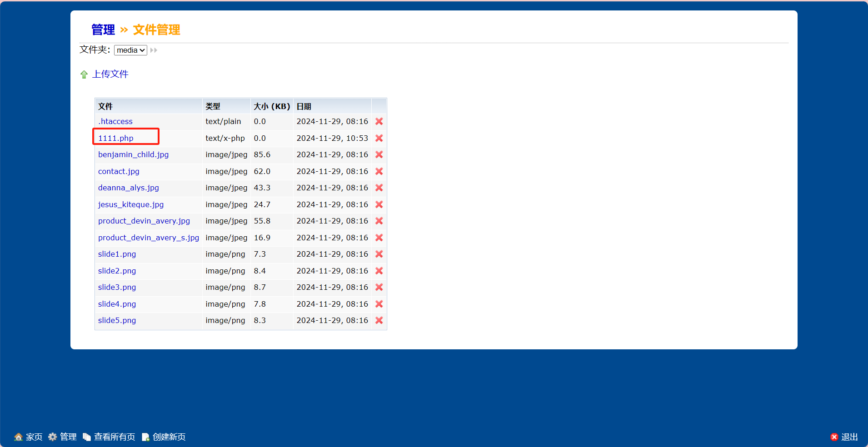Screen dimensions: 868x447
Task: Click the 62.0 size value
Action: (262, 171)
